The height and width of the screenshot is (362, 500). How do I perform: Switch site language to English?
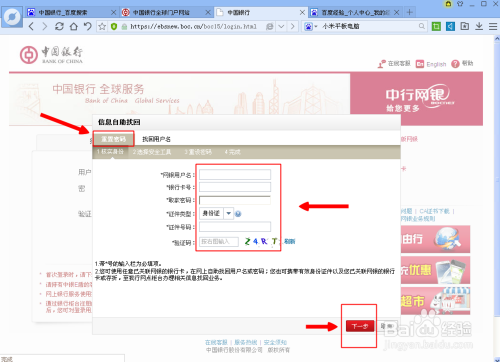[x=431, y=64]
